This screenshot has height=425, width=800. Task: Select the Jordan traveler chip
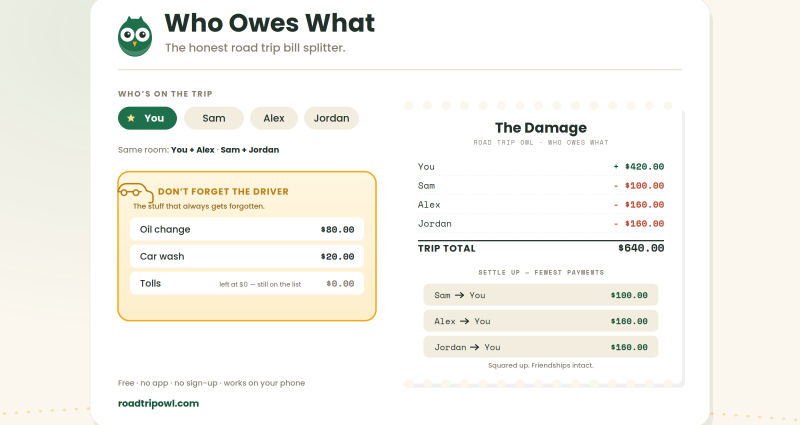tap(332, 118)
